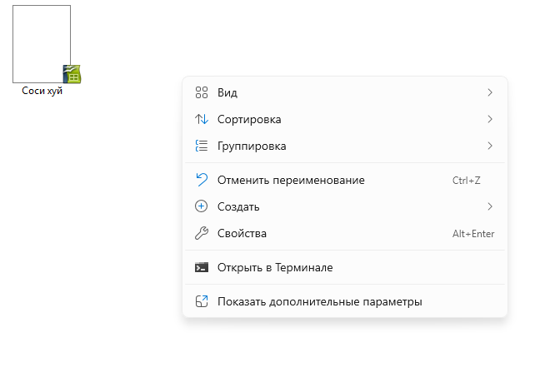
Task: Click the list icon beside Группировка
Action: (201, 146)
